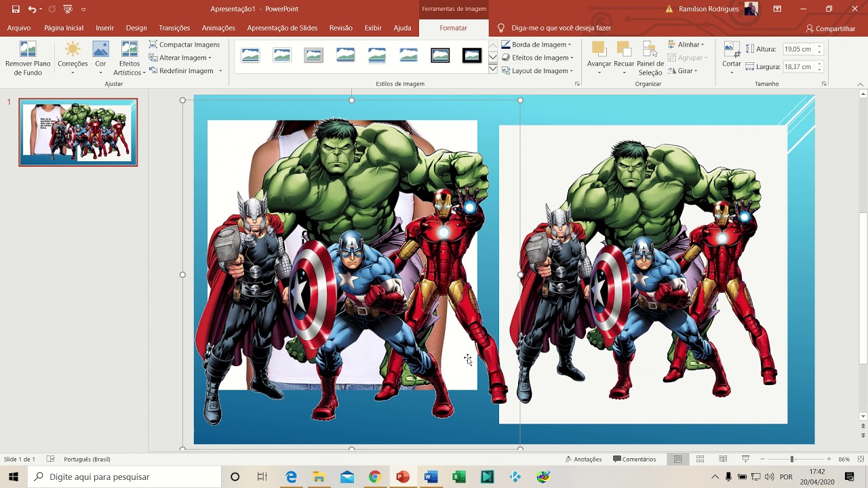Open Alinhar dropdown
This screenshot has height=488, width=868.
(x=686, y=45)
